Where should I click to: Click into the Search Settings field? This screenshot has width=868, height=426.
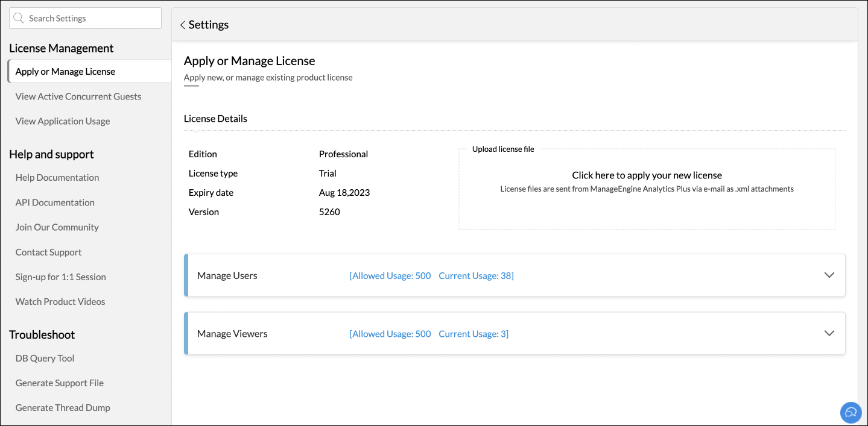(x=90, y=19)
